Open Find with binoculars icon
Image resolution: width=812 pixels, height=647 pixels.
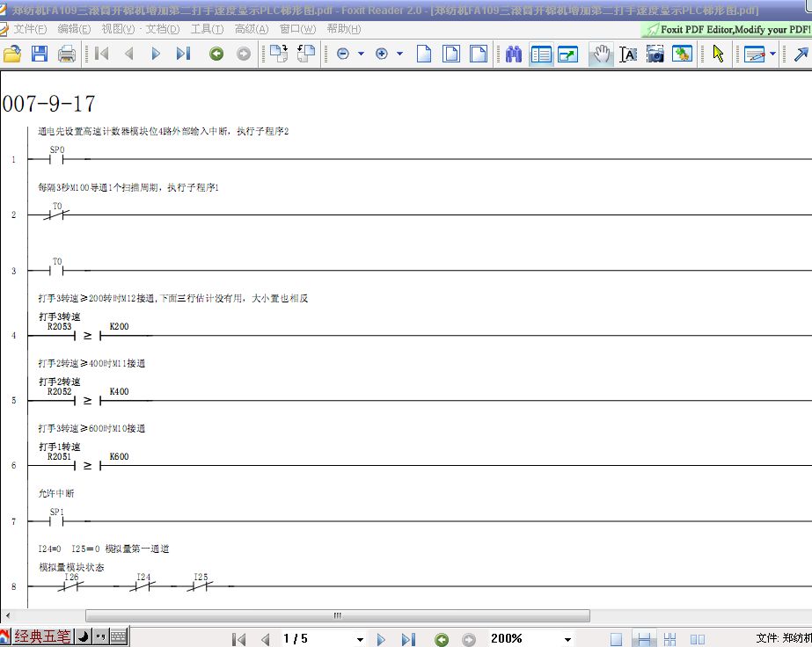click(515, 54)
